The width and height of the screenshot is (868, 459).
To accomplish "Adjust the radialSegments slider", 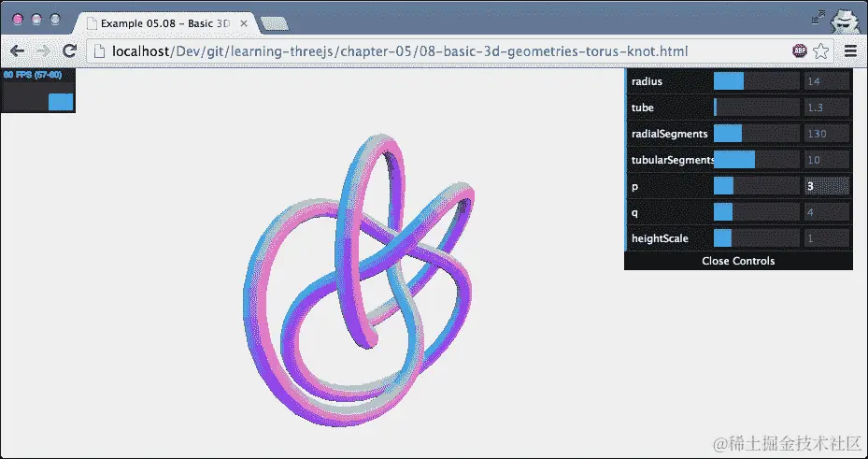I will click(x=756, y=134).
